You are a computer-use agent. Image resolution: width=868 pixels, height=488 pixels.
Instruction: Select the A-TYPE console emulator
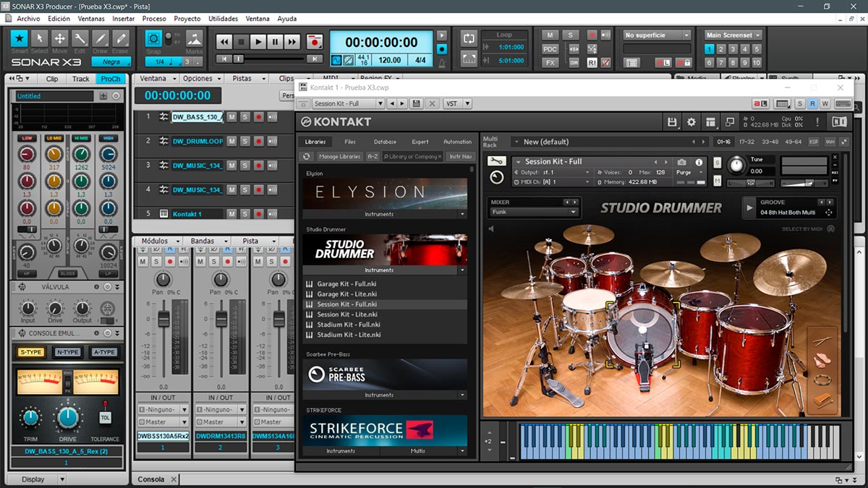click(105, 352)
